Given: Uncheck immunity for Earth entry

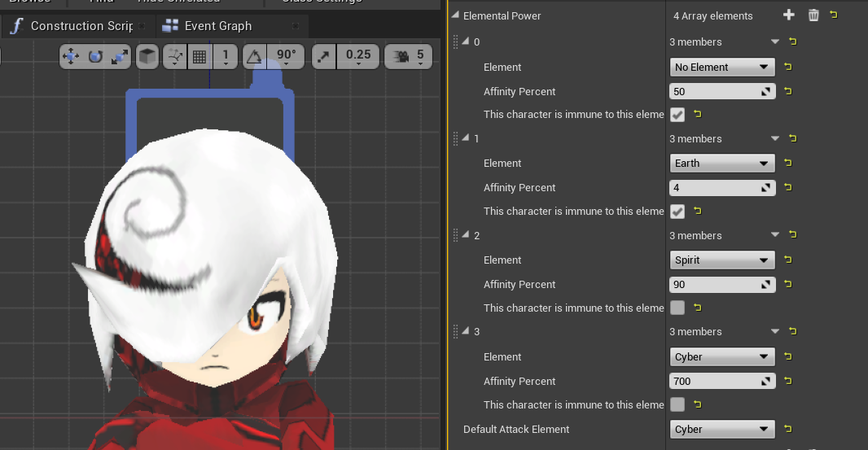Looking at the screenshot, I should (677, 212).
